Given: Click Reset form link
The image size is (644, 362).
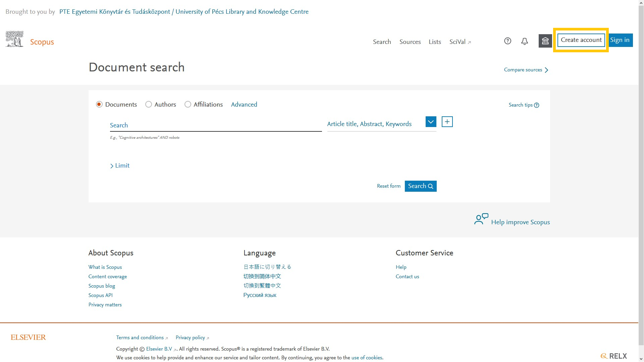Looking at the screenshot, I should coord(389,186).
